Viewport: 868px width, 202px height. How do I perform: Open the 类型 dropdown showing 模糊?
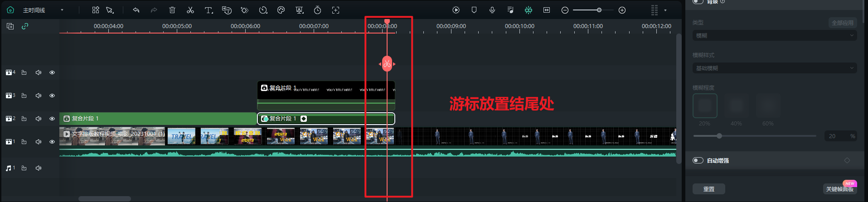pyautogui.click(x=775, y=35)
